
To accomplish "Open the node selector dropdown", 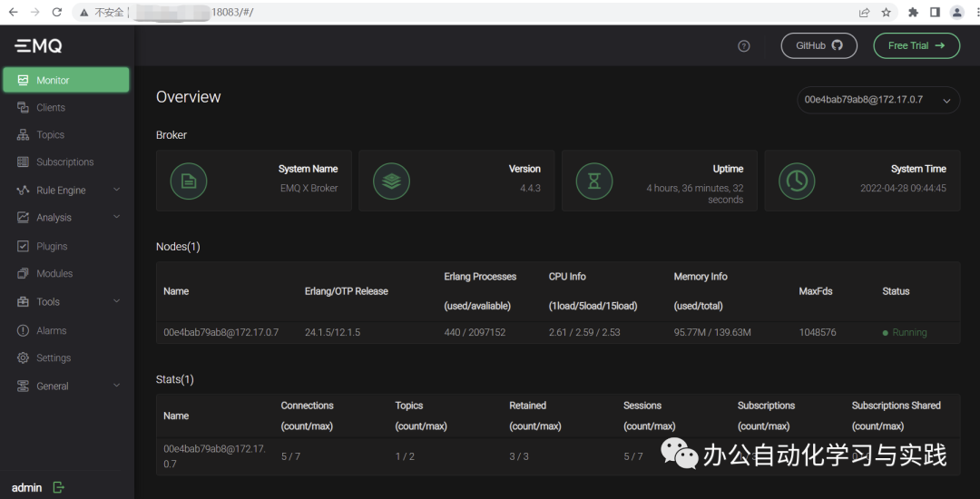I will point(878,100).
